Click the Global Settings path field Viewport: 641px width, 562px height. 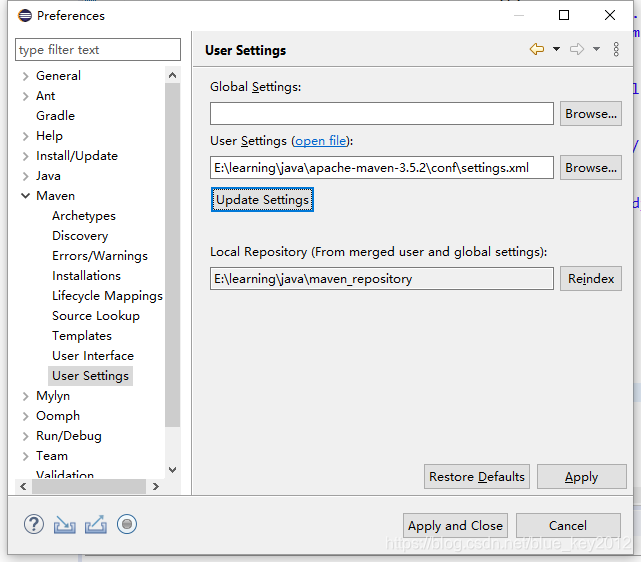tap(382, 114)
